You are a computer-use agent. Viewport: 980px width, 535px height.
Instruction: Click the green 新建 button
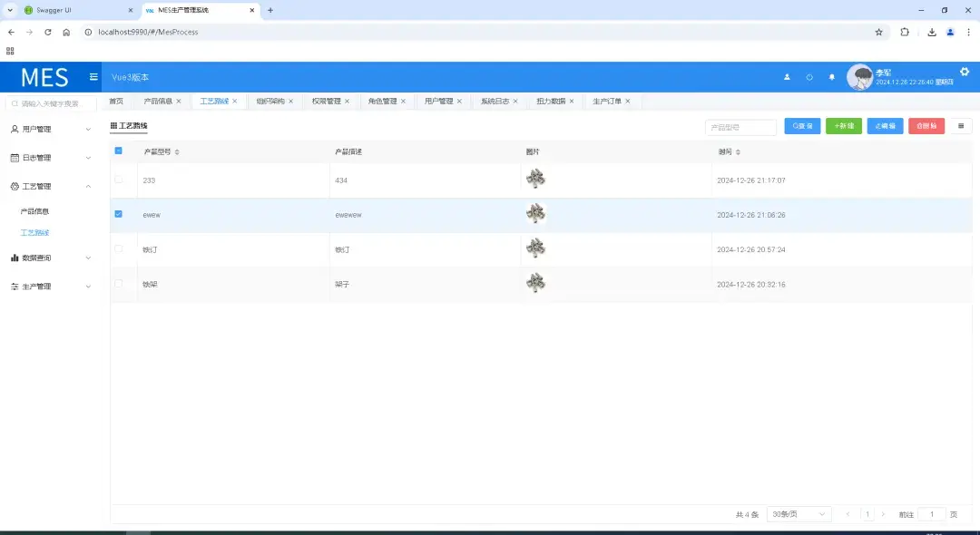coord(843,125)
